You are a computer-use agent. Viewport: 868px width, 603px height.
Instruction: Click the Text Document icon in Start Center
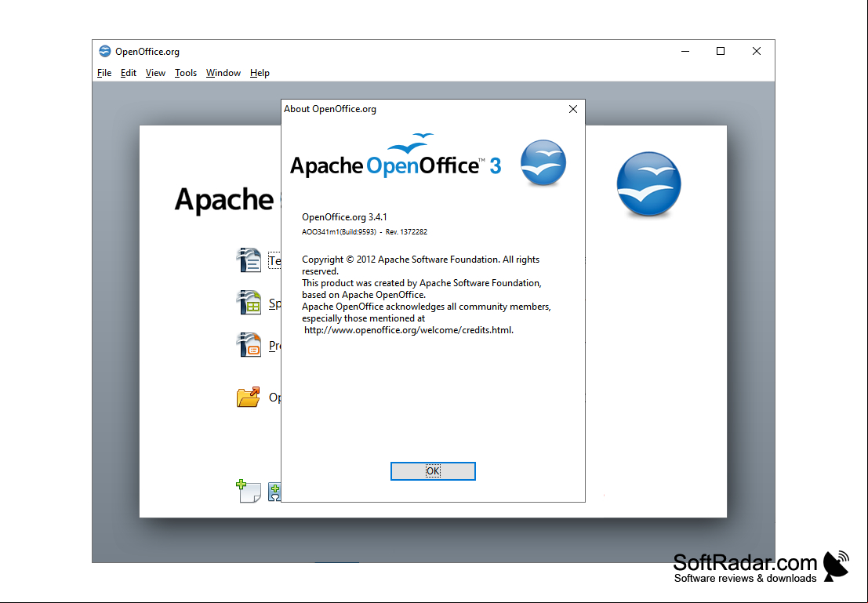pyautogui.click(x=249, y=260)
